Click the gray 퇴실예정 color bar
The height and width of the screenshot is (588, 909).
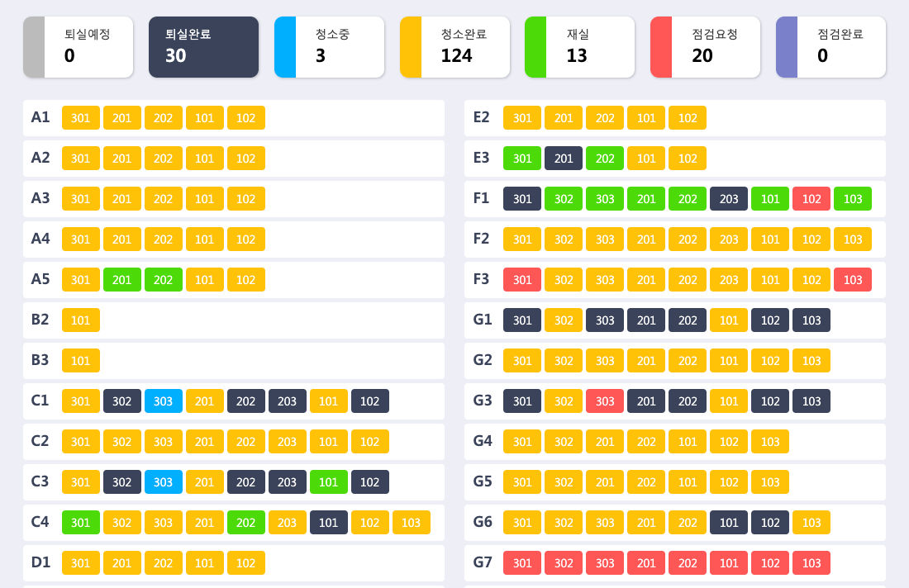point(34,47)
